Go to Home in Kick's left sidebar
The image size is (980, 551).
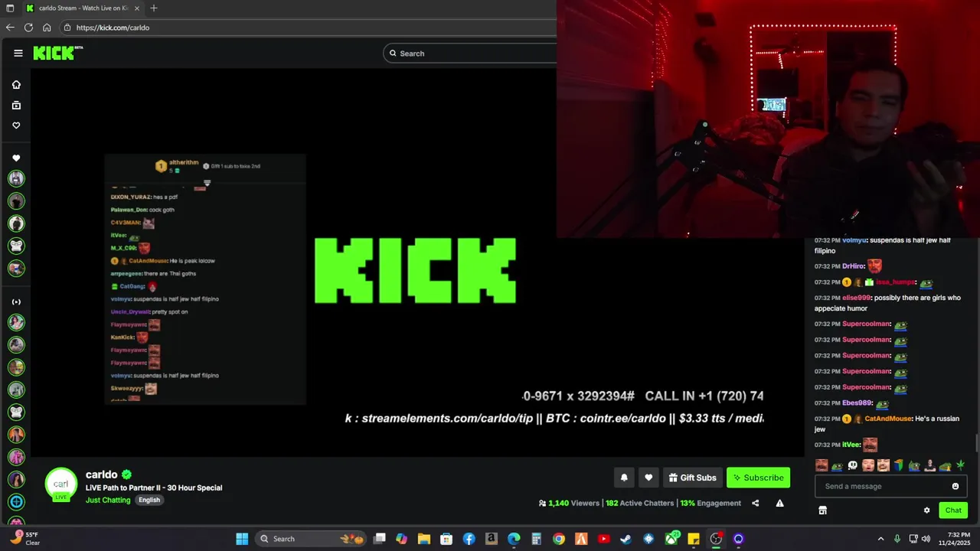[16, 85]
